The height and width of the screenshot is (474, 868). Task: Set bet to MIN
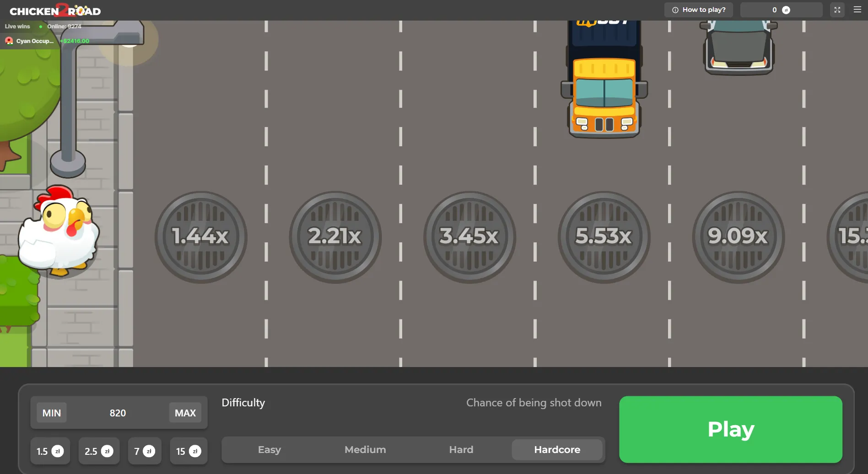[51, 413]
